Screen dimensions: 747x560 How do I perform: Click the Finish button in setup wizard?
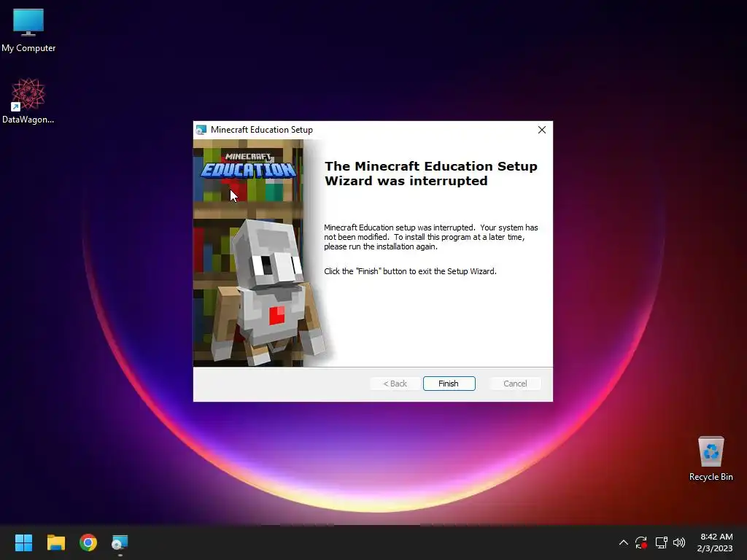[x=449, y=384]
